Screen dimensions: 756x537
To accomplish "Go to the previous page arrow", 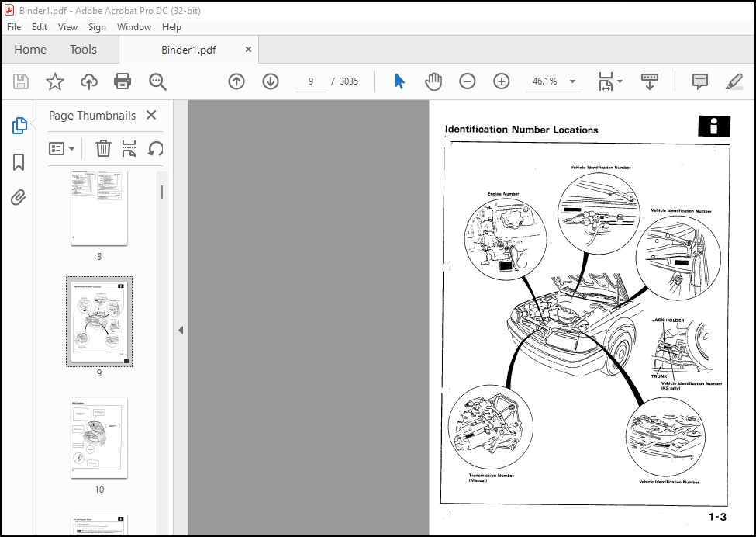I will click(236, 81).
